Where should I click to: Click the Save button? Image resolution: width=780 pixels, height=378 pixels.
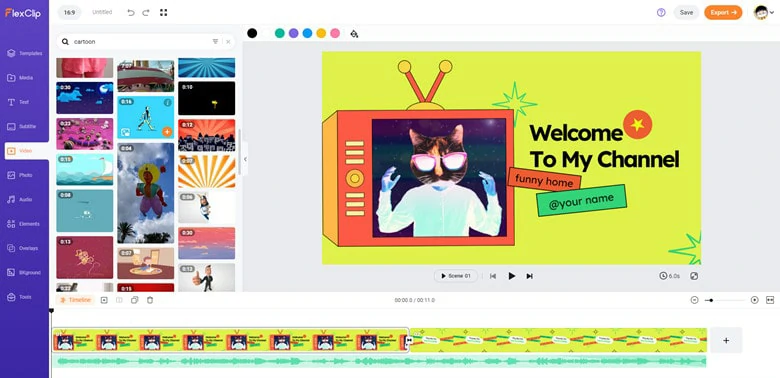coord(686,12)
